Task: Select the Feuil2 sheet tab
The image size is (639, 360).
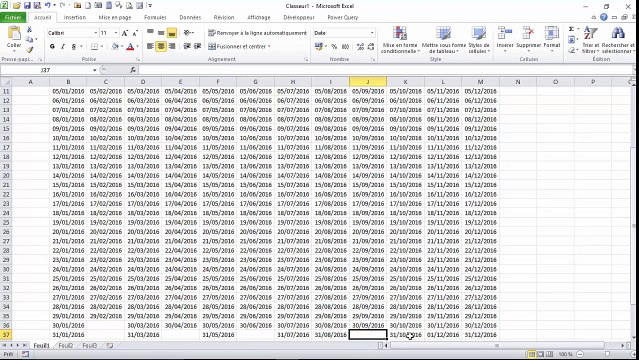Action: 66,345
